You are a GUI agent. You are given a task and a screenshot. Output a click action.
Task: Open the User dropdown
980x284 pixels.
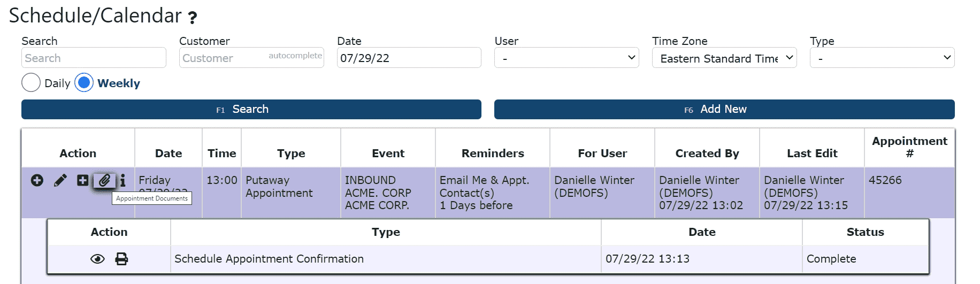pyautogui.click(x=567, y=58)
